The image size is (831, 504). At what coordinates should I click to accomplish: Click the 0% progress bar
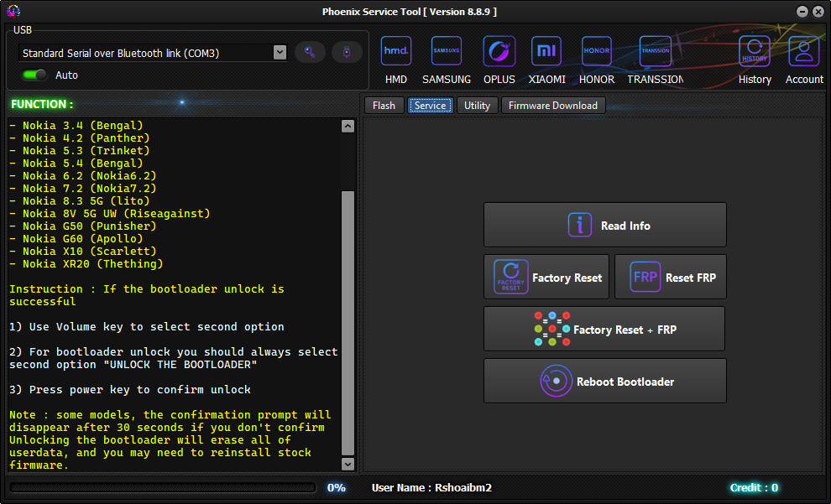click(x=163, y=487)
